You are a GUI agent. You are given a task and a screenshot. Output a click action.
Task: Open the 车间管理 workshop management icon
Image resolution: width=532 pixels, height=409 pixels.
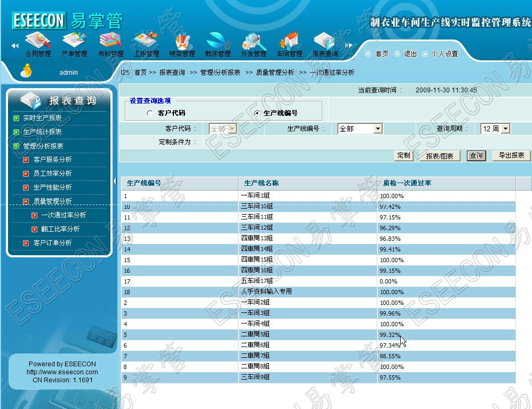tap(289, 42)
